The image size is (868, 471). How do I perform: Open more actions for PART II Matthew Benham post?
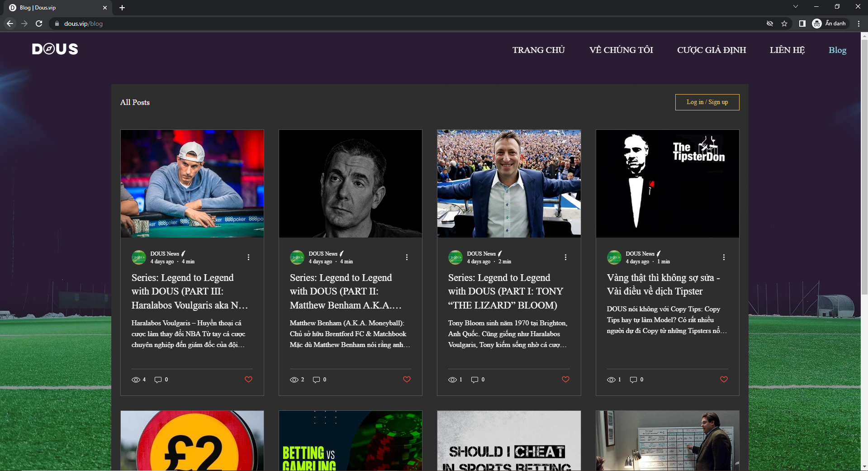[407, 257]
